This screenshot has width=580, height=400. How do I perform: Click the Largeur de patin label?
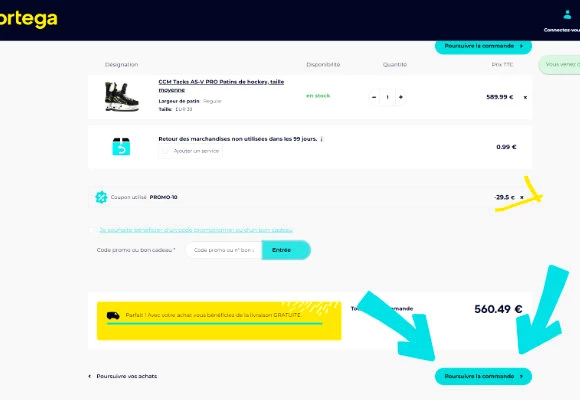(179, 101)
